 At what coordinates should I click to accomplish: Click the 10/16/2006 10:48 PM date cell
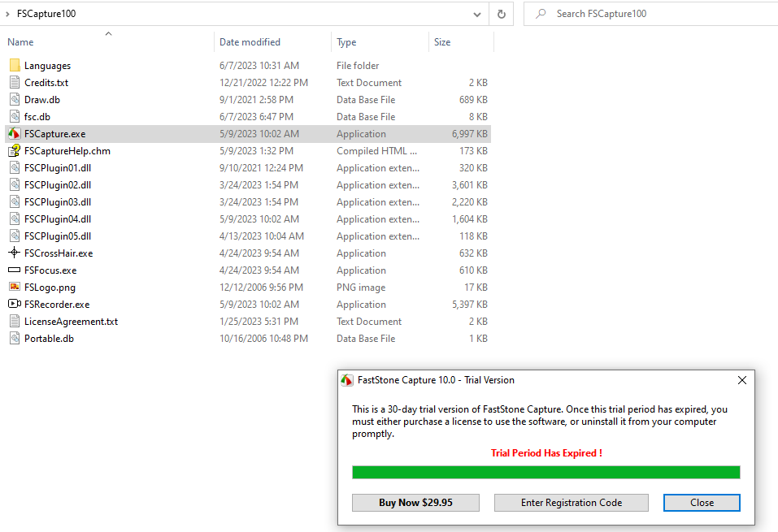coord(263,338)
